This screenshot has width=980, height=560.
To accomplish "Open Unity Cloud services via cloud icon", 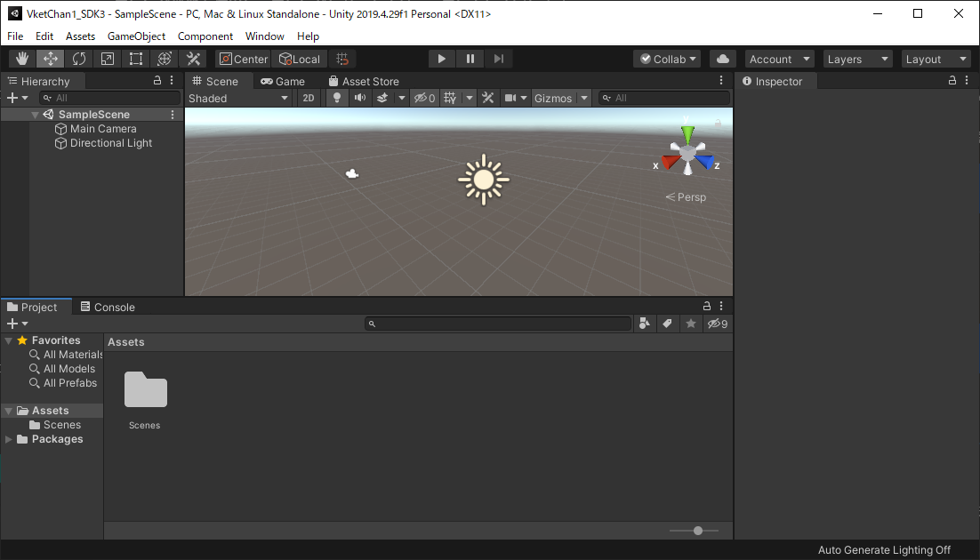I will point(722,59).
